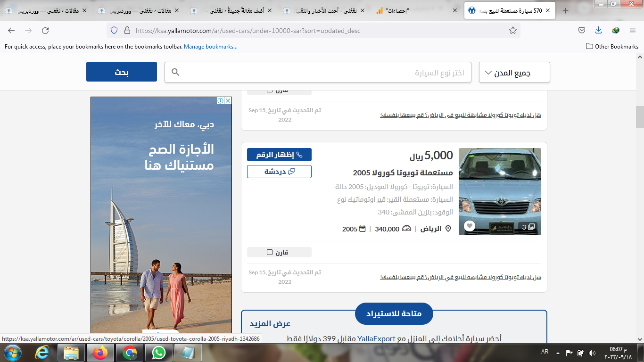This screenshot has width=644, height=362.
Task: Open the Firefox hamburger application menu
Action: pyautogui.click(x=633, y=31)
